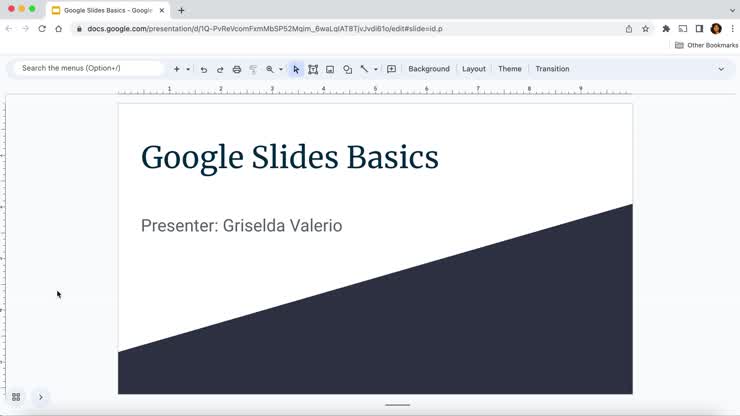This screenshot has height=416, width=740.
Task: Open a new browser tab
Action: point(181,10)
